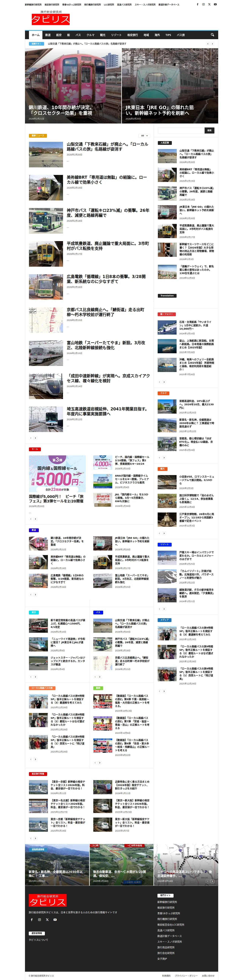The height and width of the screenshot is (980, 243).
Task: Click the 人気記事 sidebar heading tag
Action: (164, 143)
